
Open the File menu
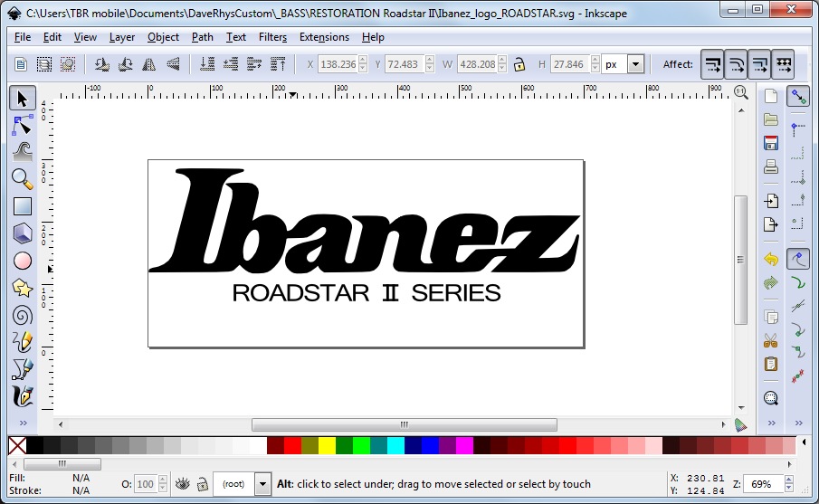23,37
